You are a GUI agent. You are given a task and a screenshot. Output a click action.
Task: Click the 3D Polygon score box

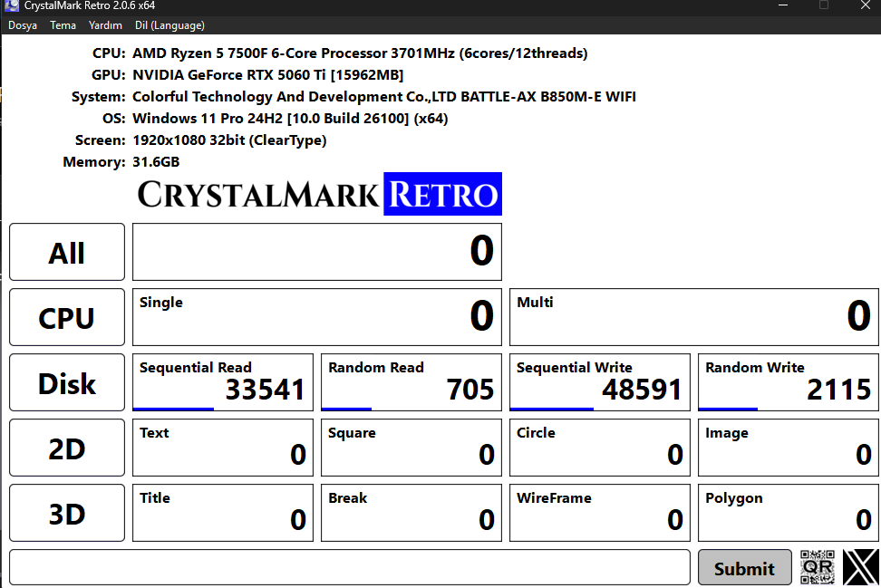[x=789, y=513]
